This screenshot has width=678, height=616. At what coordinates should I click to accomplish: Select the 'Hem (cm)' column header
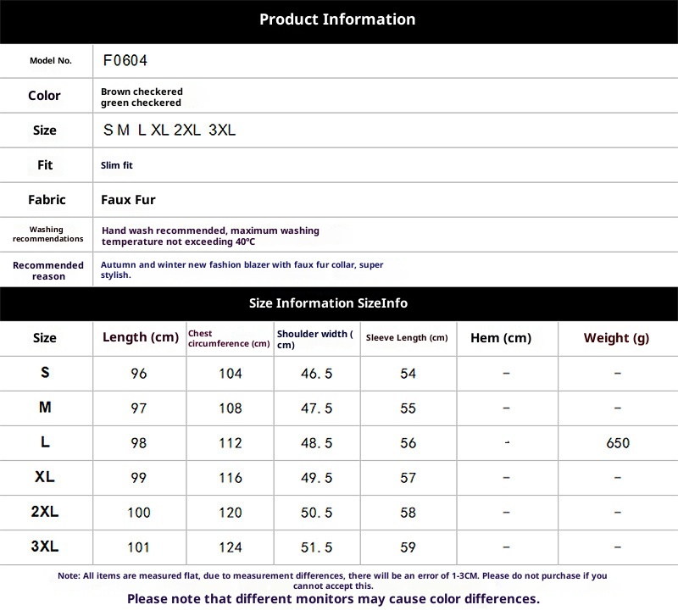pos(500,338)
